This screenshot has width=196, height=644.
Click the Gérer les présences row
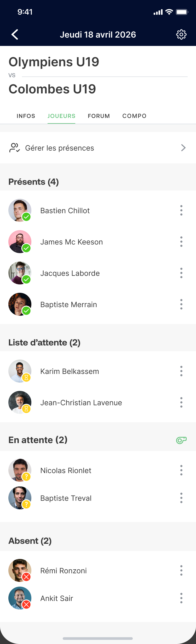pyautogui.click(x=60, y=148)
